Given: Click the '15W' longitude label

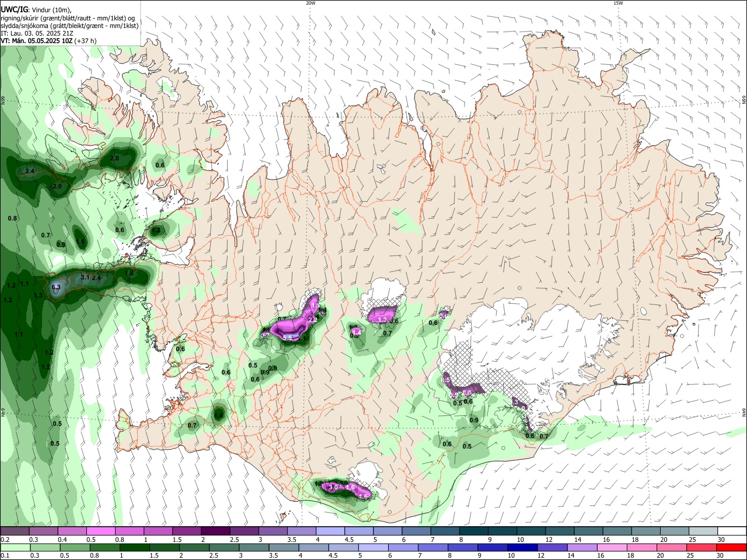Looking at the screenshot, I should click(x=618, y=3).
